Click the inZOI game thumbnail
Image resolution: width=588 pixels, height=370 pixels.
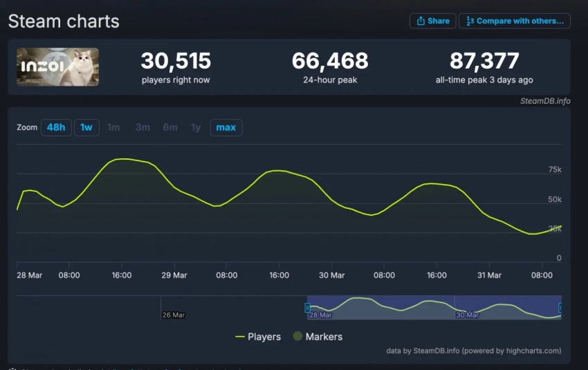point(57,67)
